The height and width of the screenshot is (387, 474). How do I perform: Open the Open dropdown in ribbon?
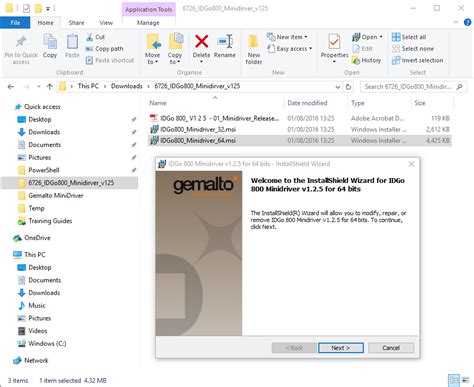367,37
